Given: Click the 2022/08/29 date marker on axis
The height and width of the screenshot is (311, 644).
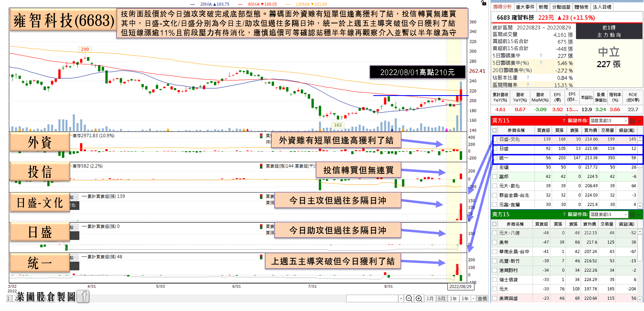Looking at the screenshot, I should coord(460,287).
